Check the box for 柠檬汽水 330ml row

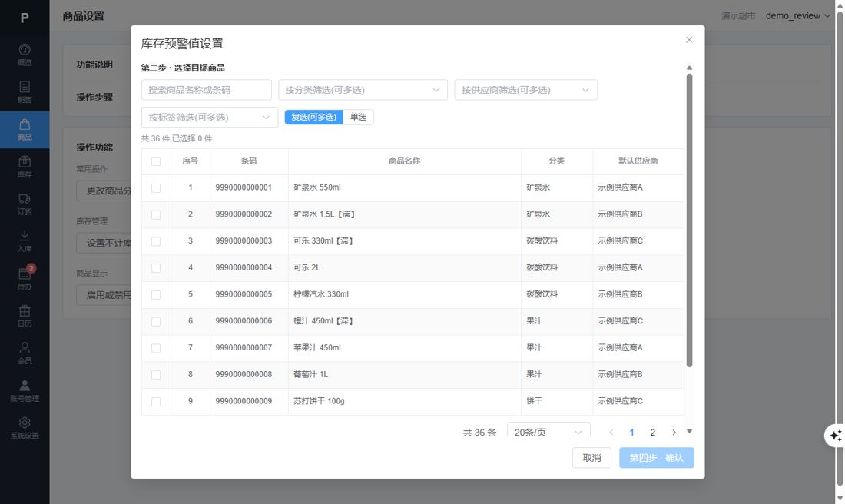click(x=156, y=295)
